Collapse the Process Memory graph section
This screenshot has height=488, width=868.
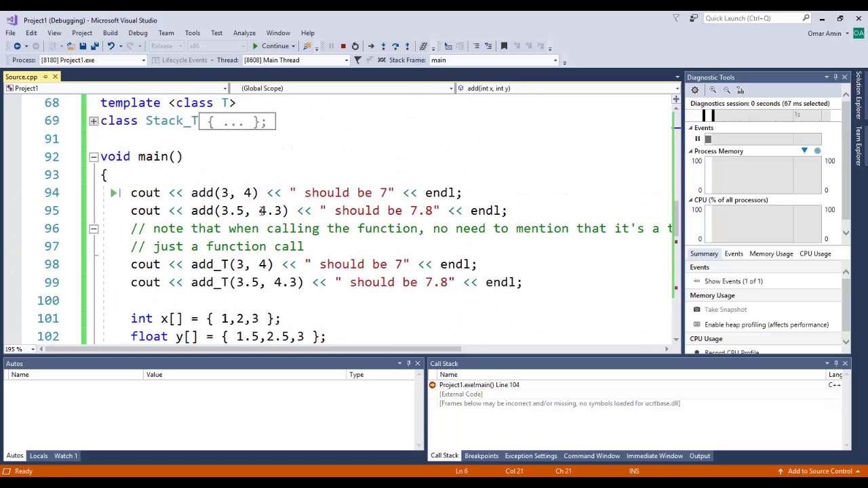pyautogui.click(x=691, y=151)
